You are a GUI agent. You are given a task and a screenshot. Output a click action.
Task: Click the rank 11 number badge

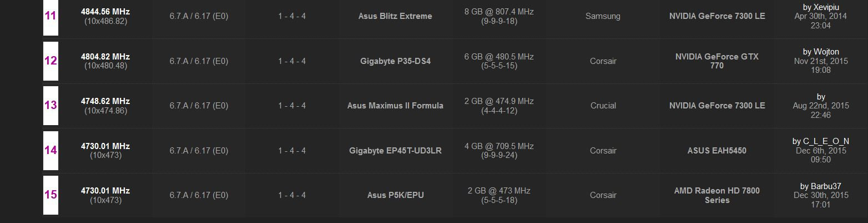click(51, 16)
